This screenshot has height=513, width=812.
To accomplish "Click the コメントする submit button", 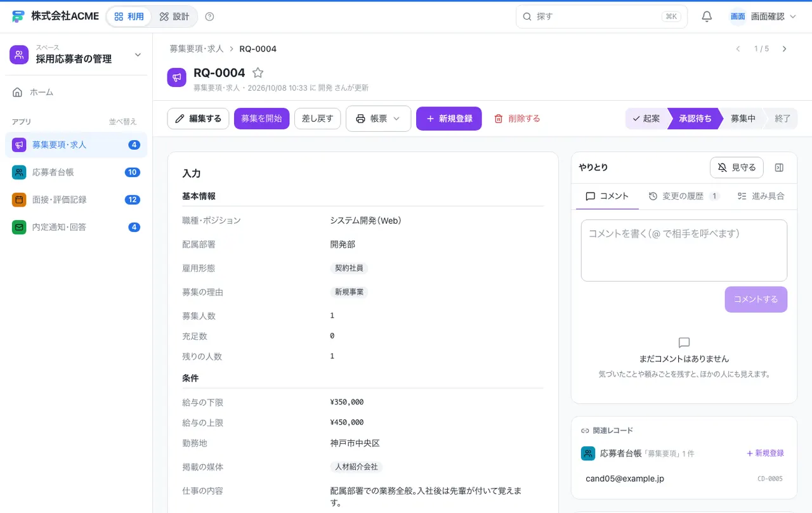I will coord(756,299).
